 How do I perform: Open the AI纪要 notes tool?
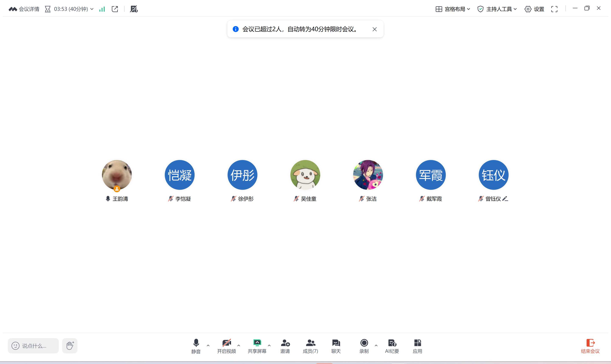pos(392,346)
